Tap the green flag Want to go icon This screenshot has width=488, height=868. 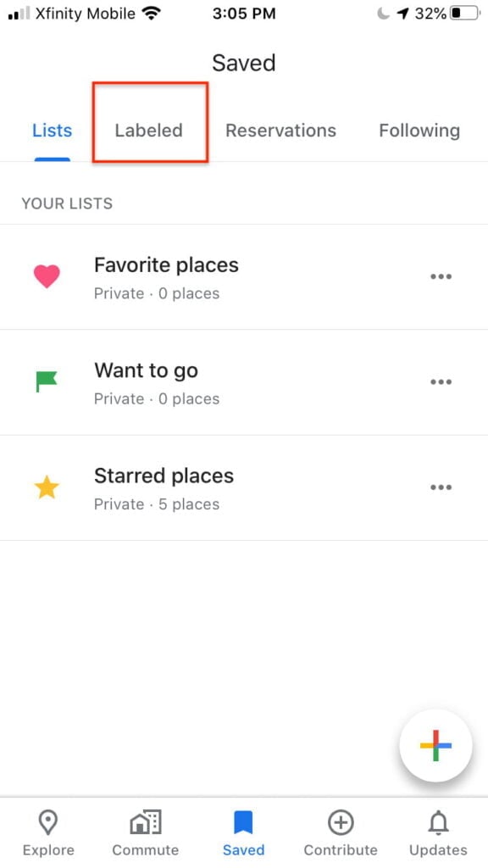coord(47,381)
